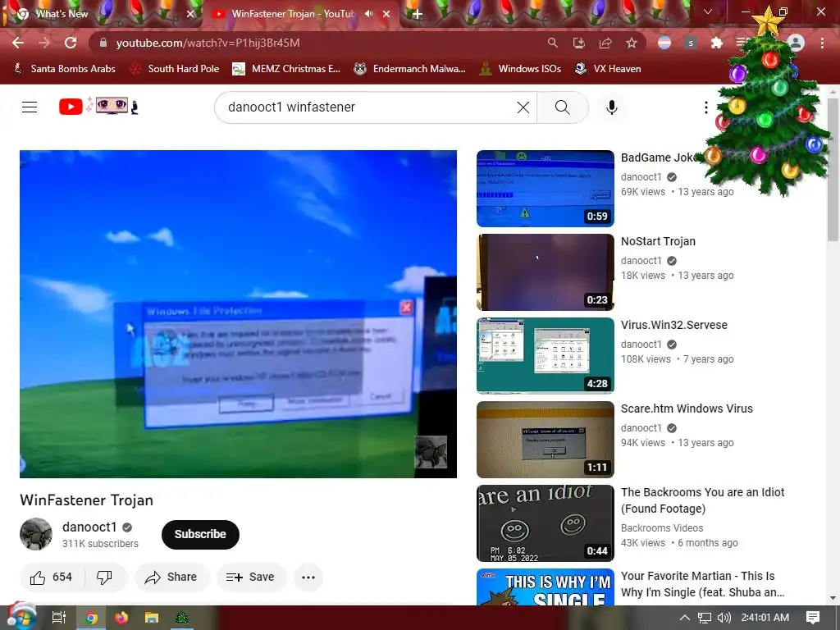Click the NoStart Trojan title

658,241
